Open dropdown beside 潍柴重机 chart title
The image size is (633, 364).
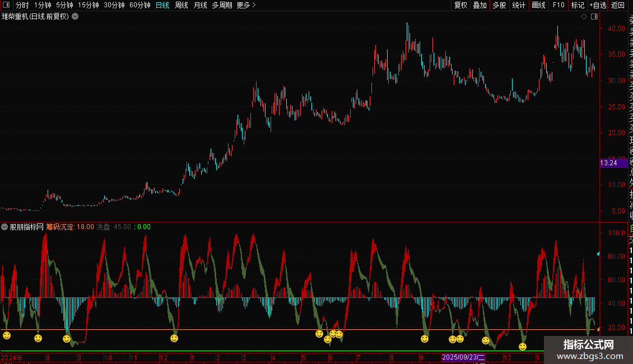click(75, 17)
